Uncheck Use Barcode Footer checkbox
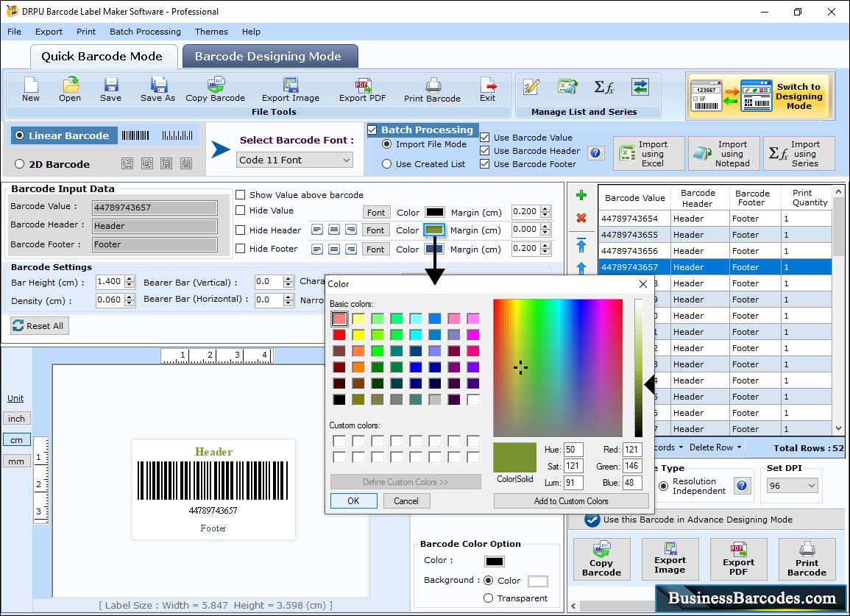Screen dimensions: 850x616 click(x=485, y=164)
